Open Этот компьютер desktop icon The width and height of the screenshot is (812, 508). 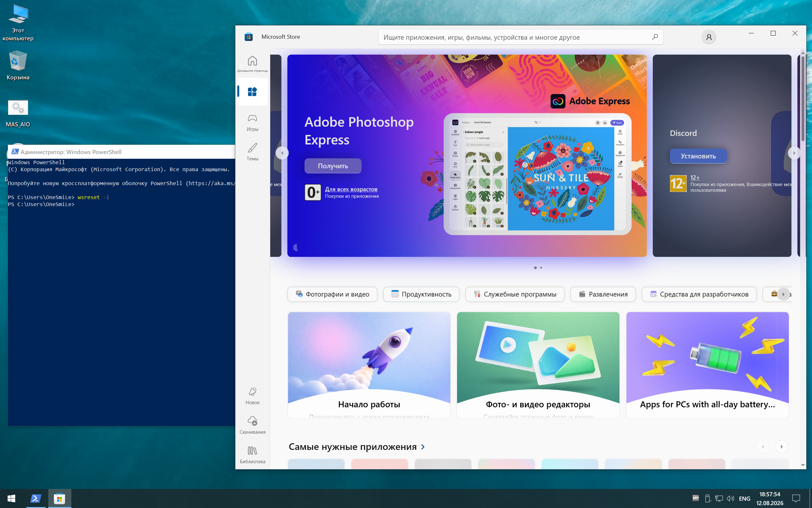[18, 23]
